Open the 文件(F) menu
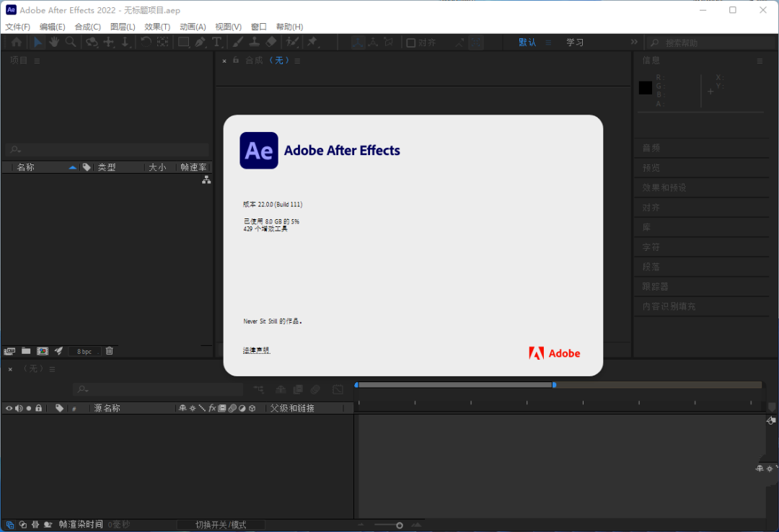 tap(17, 27)
